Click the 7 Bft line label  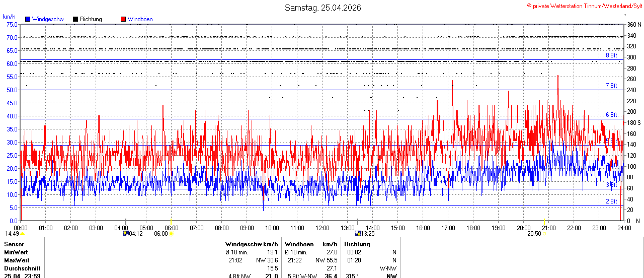pos(611,86)
